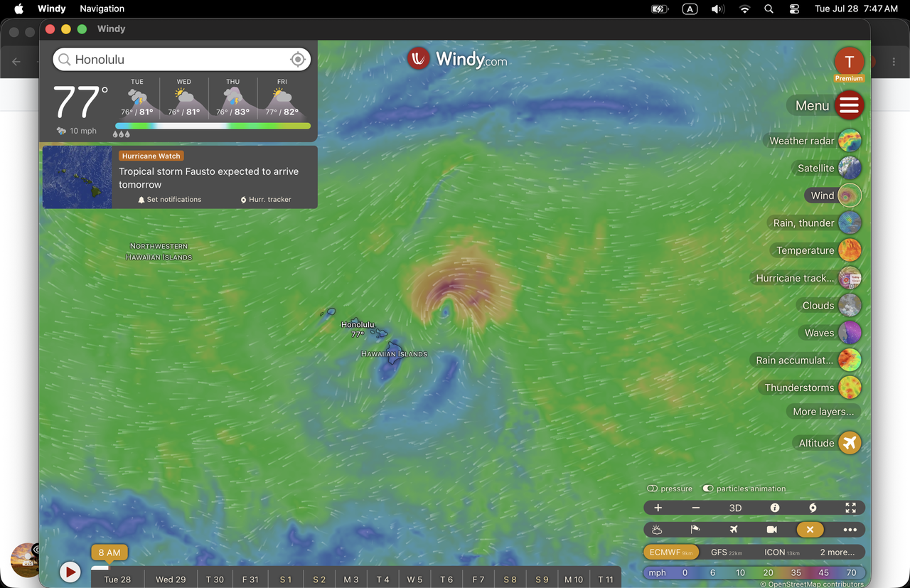Change the mph wind unit
The width and height of the screenshot is (910, 588).
tap(658, 572)
